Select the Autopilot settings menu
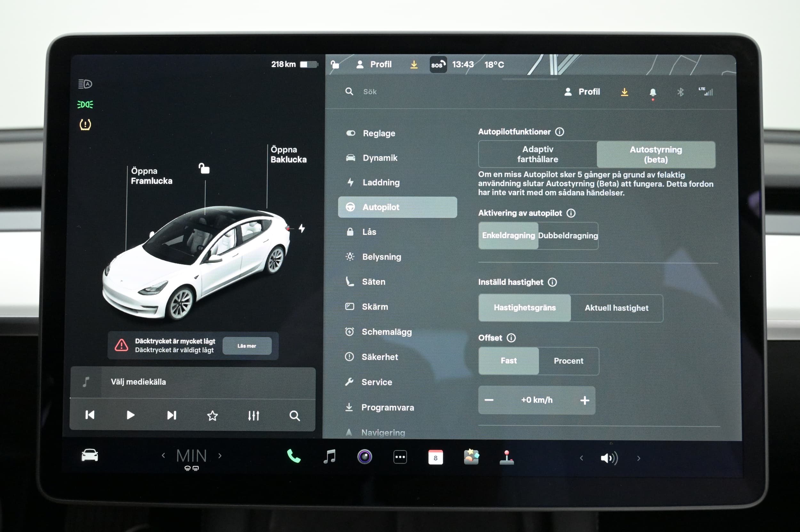Screen dimensions: 800x532 click(x=397, y=207)
